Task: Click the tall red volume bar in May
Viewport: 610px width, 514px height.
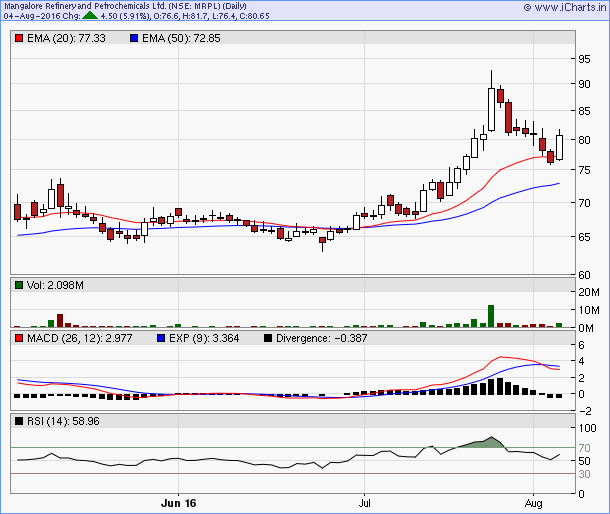Action: click(x=60, y=320)
